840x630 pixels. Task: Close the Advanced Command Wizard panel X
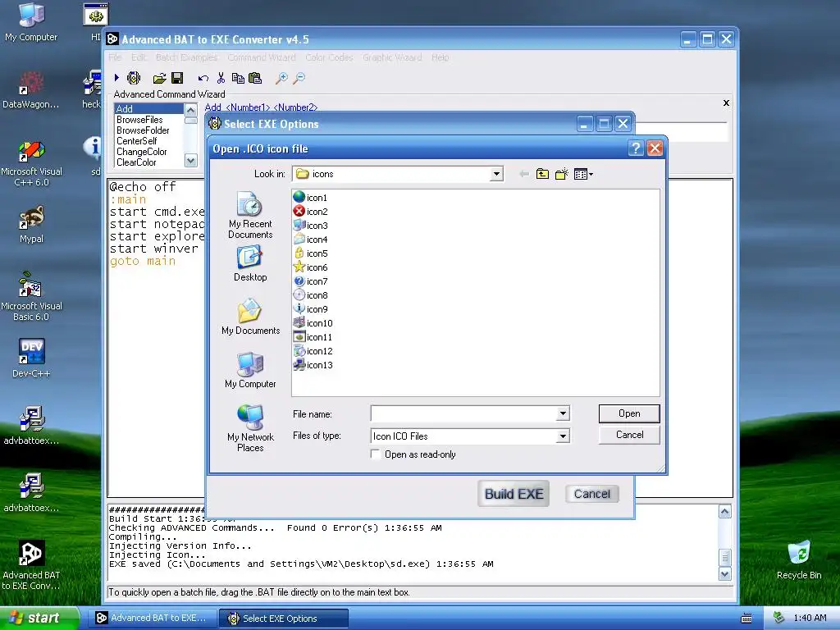726,103
